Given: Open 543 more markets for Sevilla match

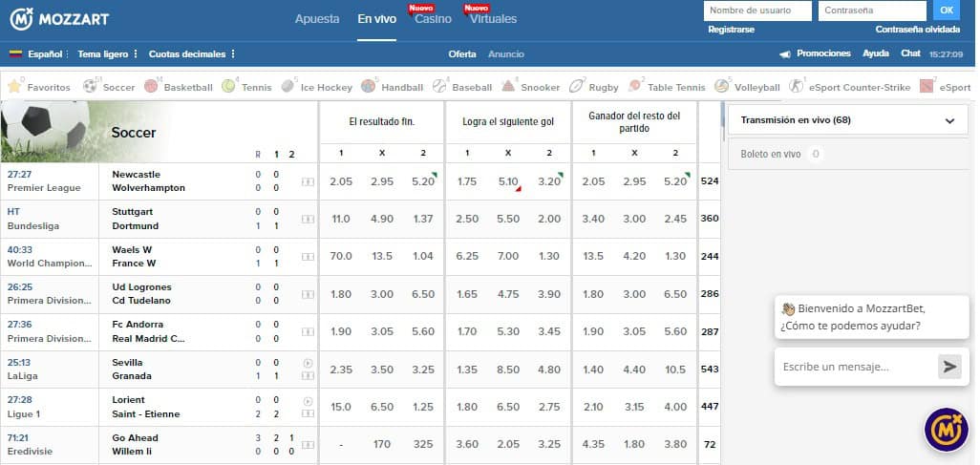Looking at the screenshot, I should click(x=710, y=370).
